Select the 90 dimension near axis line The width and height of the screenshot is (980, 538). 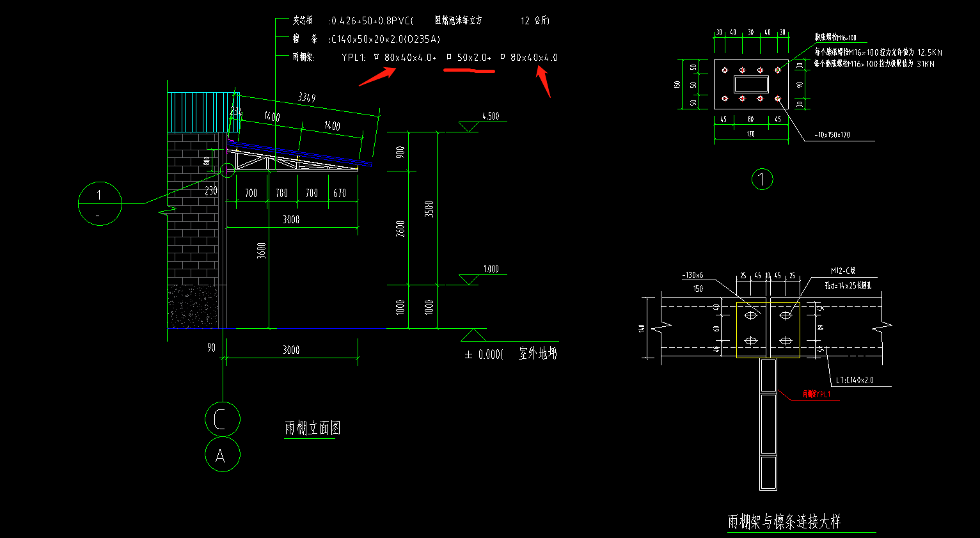[x=211, y=348]
